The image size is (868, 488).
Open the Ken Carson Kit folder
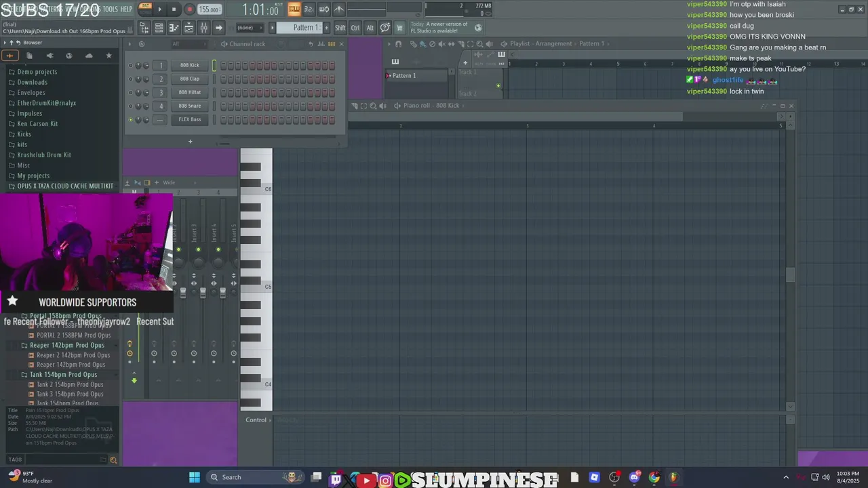[x=37, y=124]
